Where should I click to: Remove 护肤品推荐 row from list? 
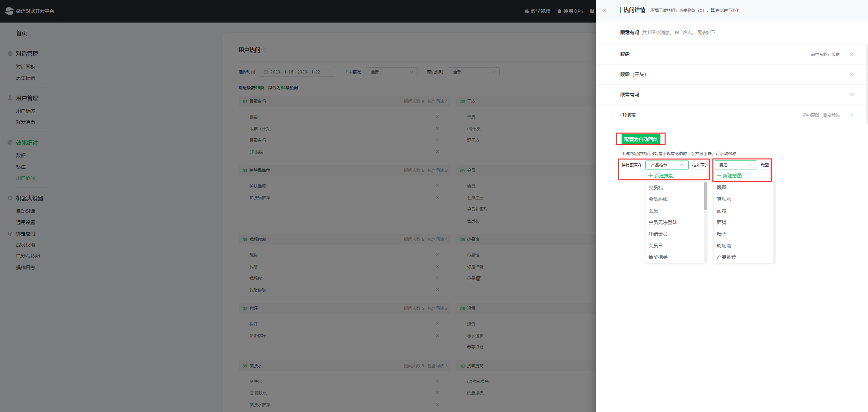[437, 197]
